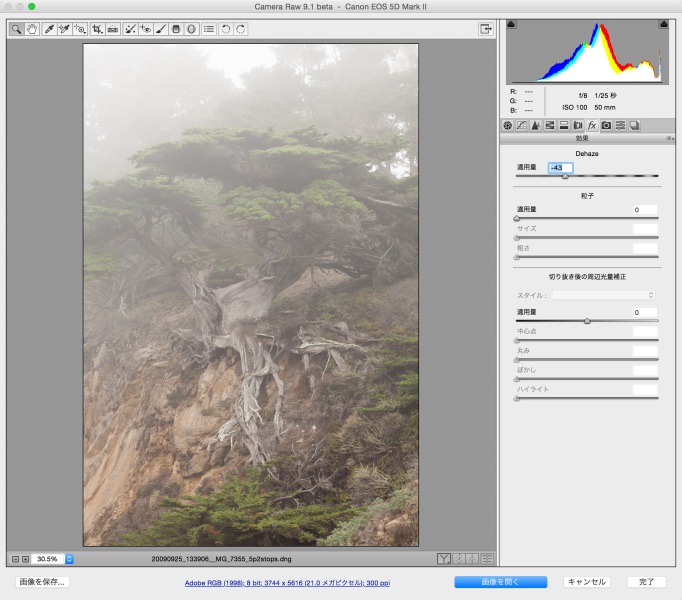The height and width of the screenshot is (600, 682).
Task: Click the サイズ grain size slider
Action: tap(587, 238)
